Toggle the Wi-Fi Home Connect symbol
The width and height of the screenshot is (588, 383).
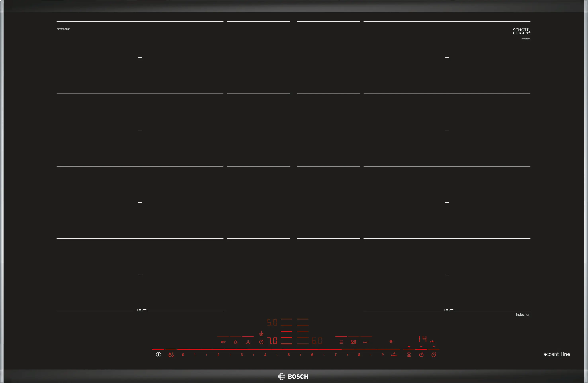point(391,342)
